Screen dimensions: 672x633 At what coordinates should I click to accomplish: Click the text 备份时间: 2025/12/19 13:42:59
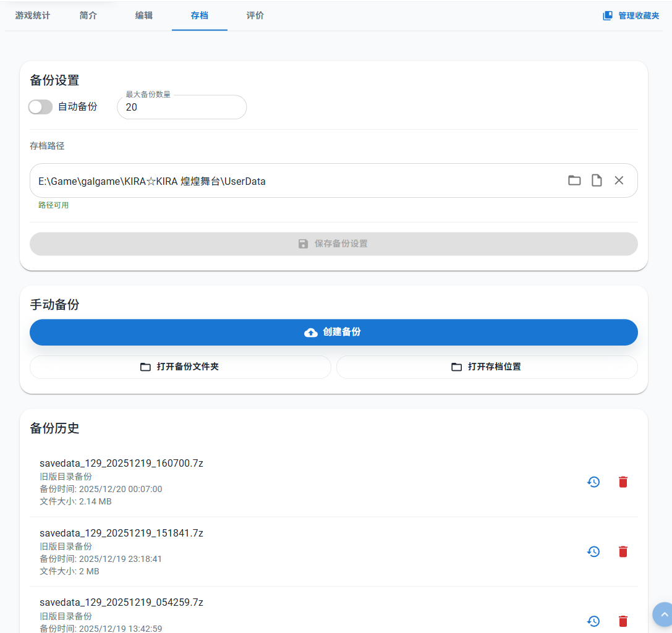[x=101, y=628]
